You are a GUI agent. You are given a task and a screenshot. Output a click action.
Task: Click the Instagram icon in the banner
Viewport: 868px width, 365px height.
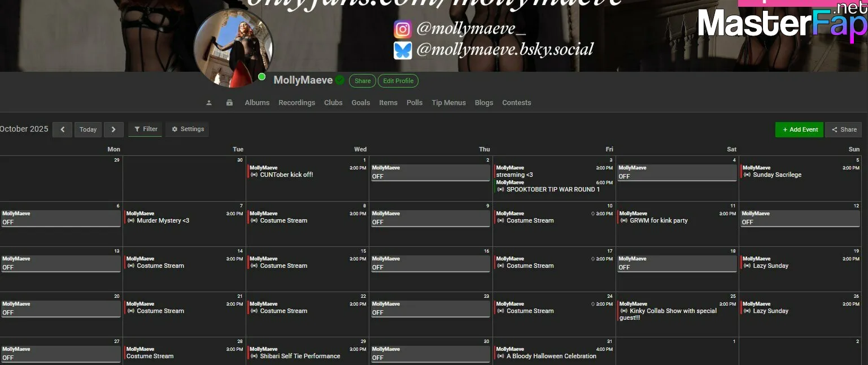pyautogui.click(x=403, y=29)
